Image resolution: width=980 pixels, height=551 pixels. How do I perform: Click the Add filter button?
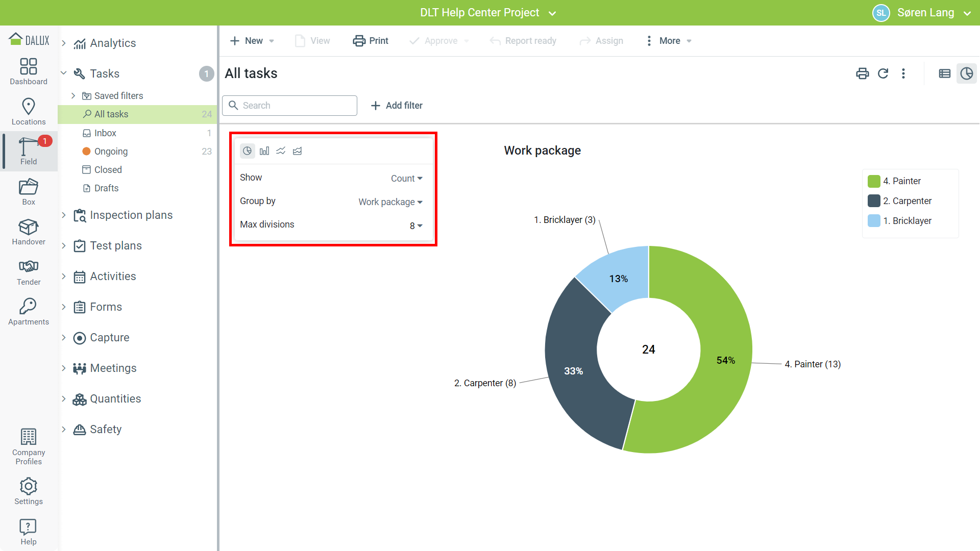point(397,106)
